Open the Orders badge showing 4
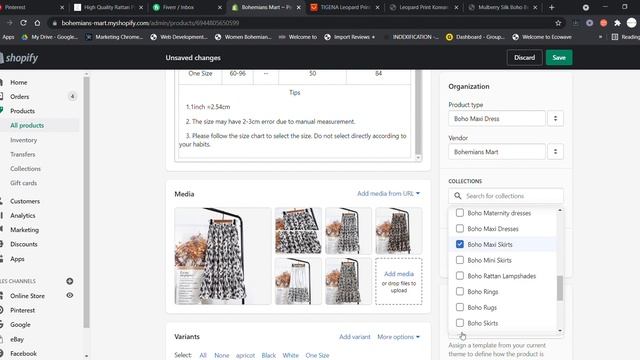Screen dimensions: 640x360 click(72, 96)
